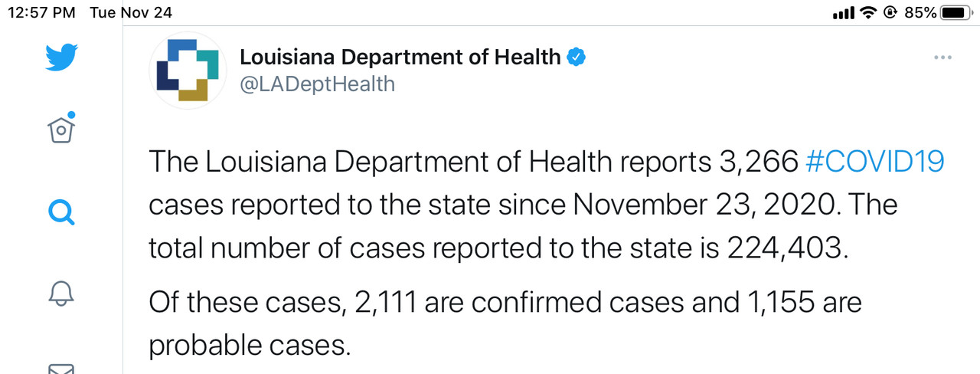Viewport: 980px width, 374px height.
Task: Open the Search magnifier icon
Action: (62, 212)
